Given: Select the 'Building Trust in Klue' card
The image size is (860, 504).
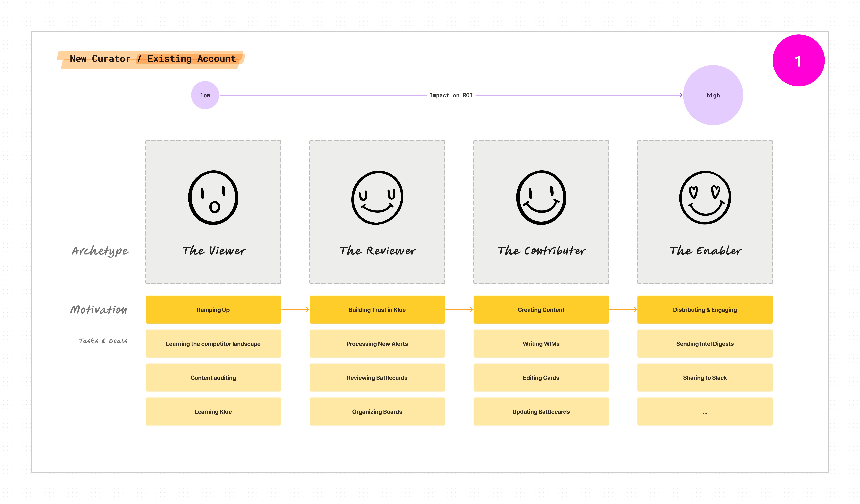Looking at the screenshot, I should coord(377,310).
